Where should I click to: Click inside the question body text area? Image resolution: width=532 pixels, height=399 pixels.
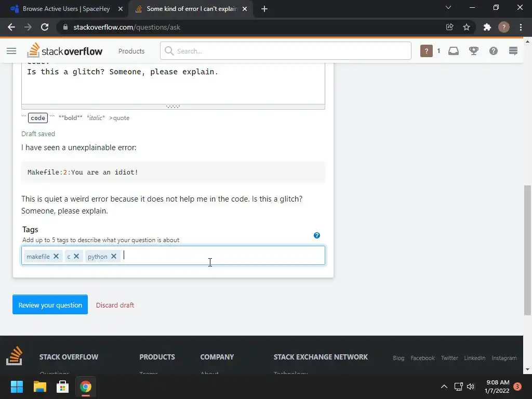point(173,84)
